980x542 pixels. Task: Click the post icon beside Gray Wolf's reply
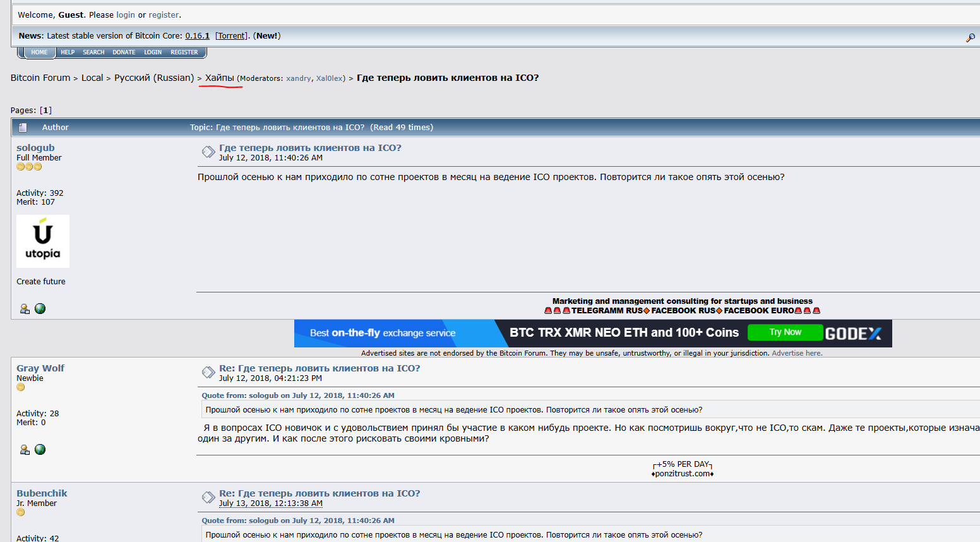208,373
